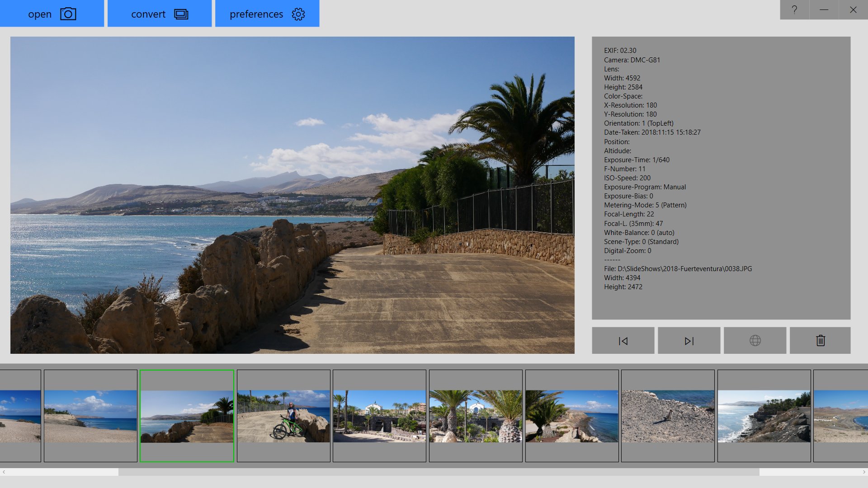Click the file path ending in 0038.JPG
This screenshot has height=488, width=868.
pyautogui.click(x=678, y=269)
